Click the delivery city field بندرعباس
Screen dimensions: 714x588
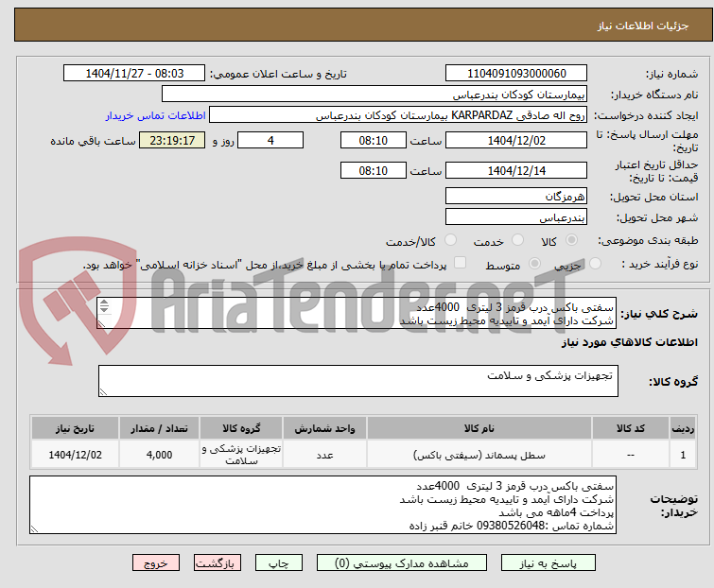(516, 216)
